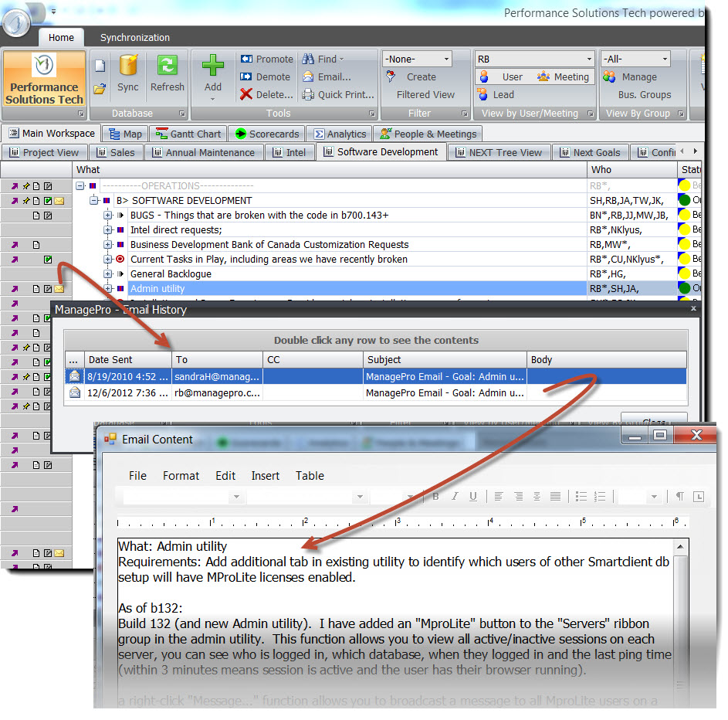
Task: Open the Table menu in Email Content
Action: (310, 476)
